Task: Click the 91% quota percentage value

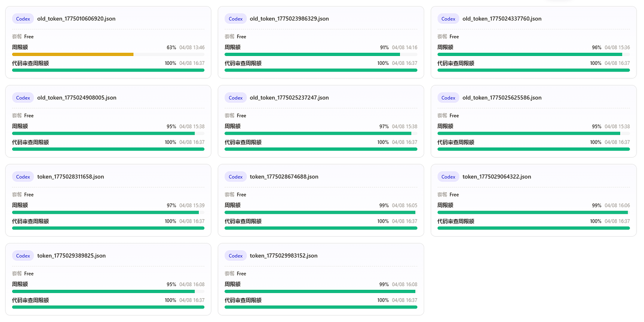Action: 384,48
